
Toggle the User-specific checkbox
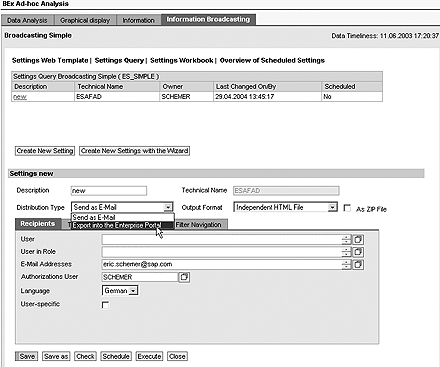[x=105, y=305]
